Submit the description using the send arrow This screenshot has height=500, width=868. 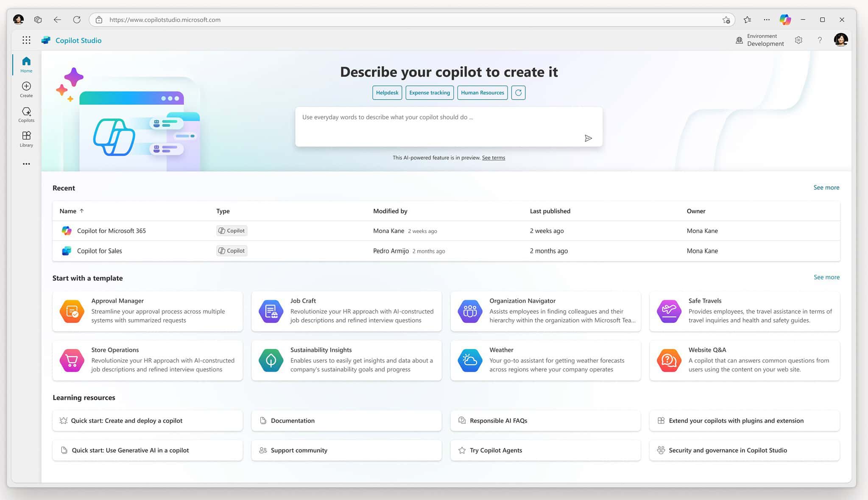click(x=589, y=138)
